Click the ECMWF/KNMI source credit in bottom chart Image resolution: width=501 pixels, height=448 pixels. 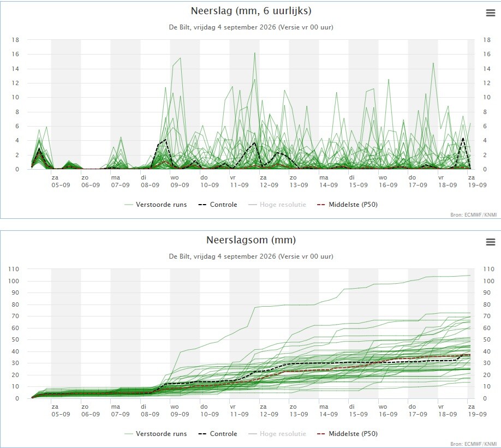(x=474, y=444)
